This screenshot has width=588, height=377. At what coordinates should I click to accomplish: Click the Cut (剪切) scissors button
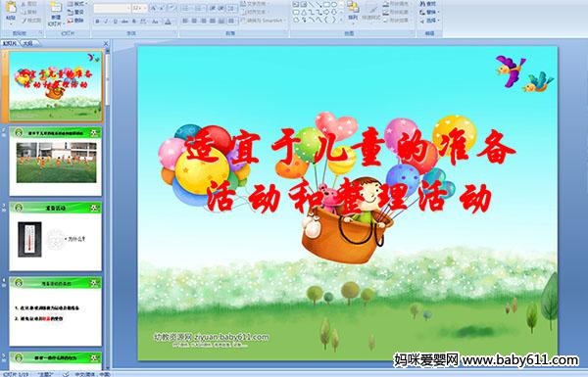click(29, 4)
